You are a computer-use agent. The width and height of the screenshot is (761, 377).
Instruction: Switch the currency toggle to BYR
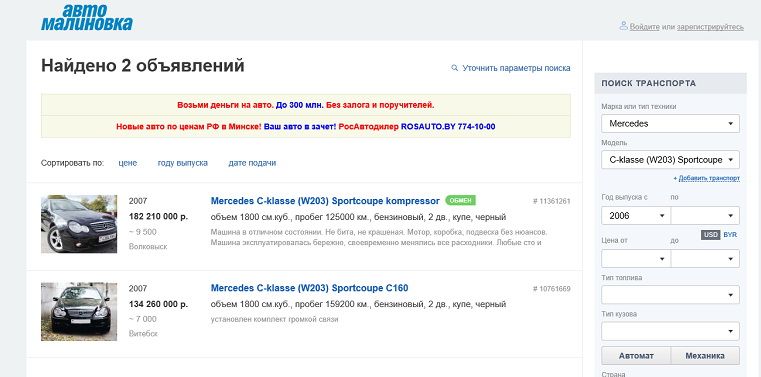[730, 235]
